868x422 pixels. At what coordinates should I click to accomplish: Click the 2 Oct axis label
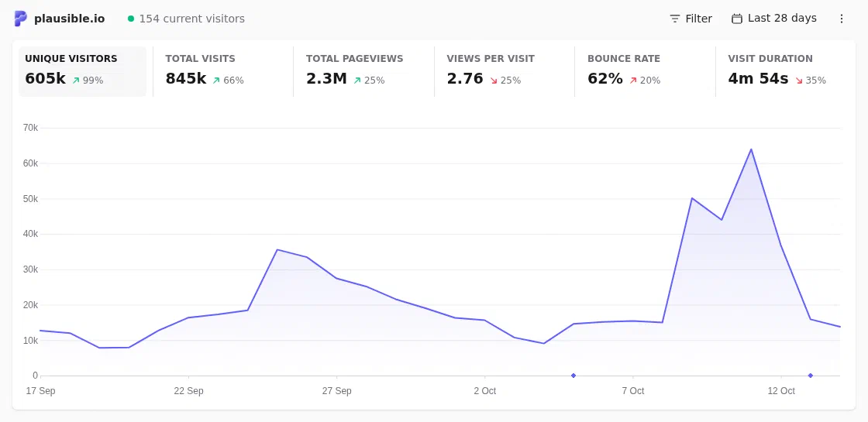point(485,391)
